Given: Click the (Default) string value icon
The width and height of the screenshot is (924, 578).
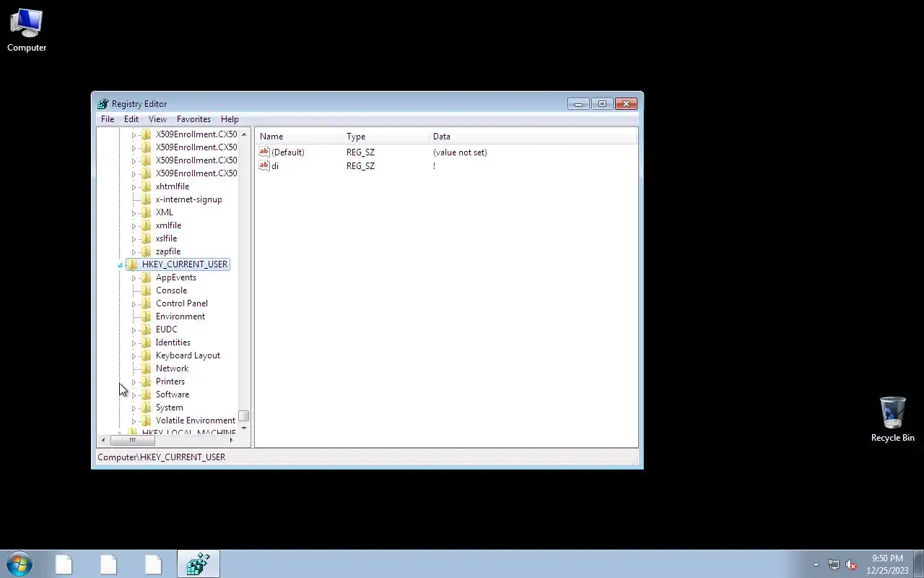Looking at the screenshot, I should (264, 152).
